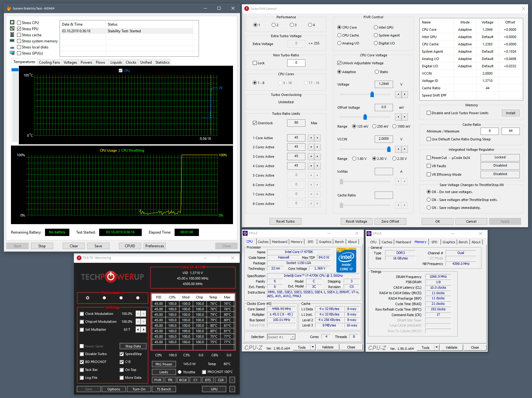Select CPU Cache in FIVR Control
This screenshot has width=532, height=398.
339,35
